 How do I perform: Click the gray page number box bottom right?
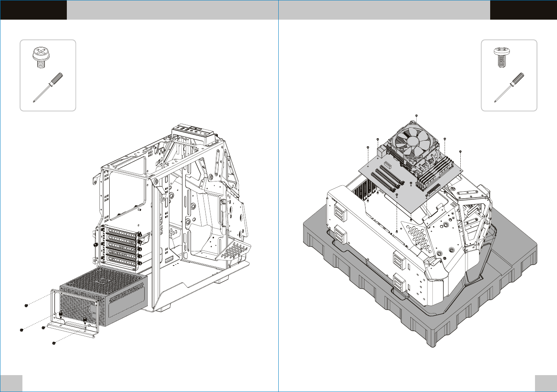click(x=546, y=383)
